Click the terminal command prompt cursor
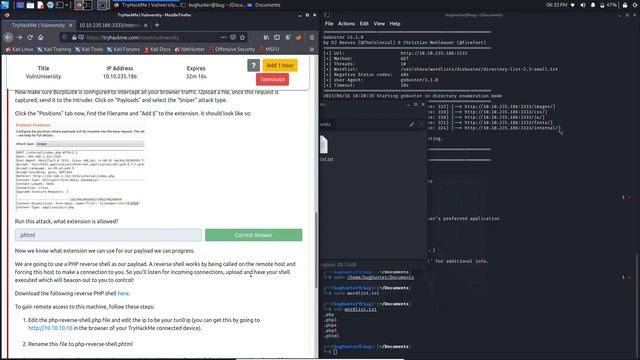640x360 pixels. [x=335, y=352]
